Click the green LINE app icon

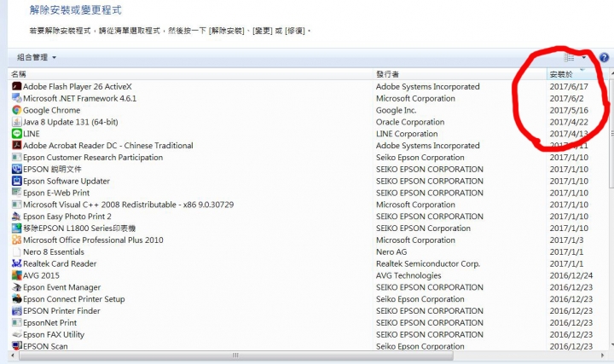point(16,134)
